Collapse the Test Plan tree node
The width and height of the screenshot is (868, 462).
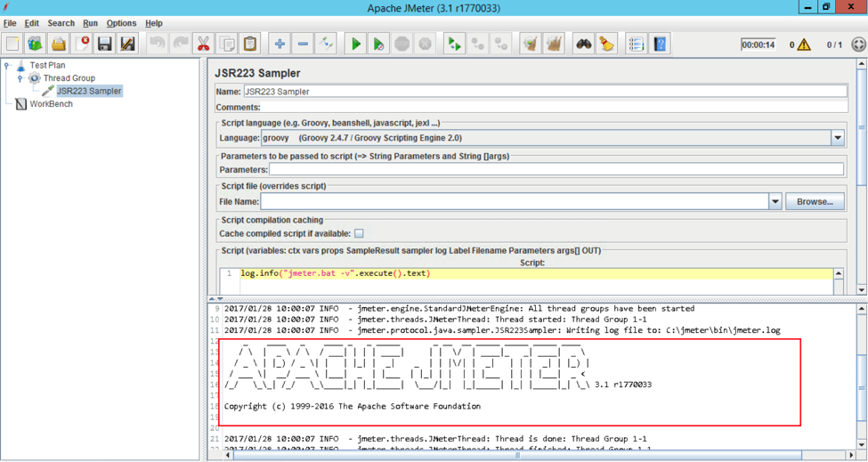click(7, 65)
